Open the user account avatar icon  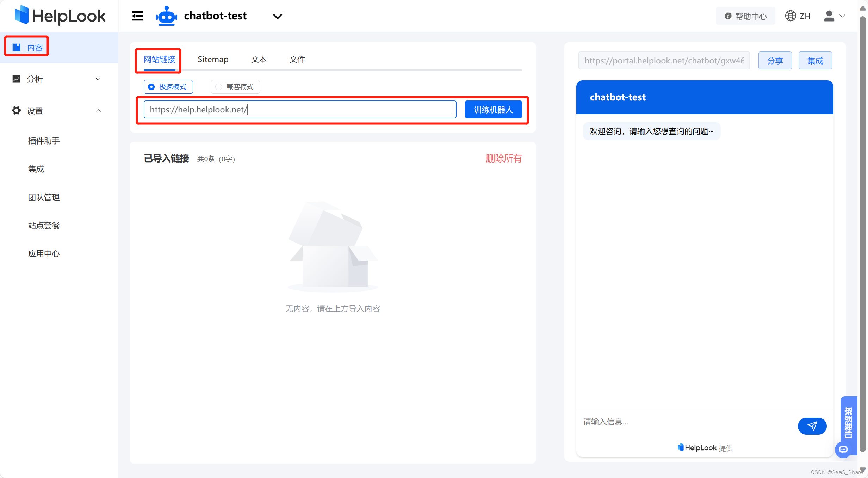829,16
